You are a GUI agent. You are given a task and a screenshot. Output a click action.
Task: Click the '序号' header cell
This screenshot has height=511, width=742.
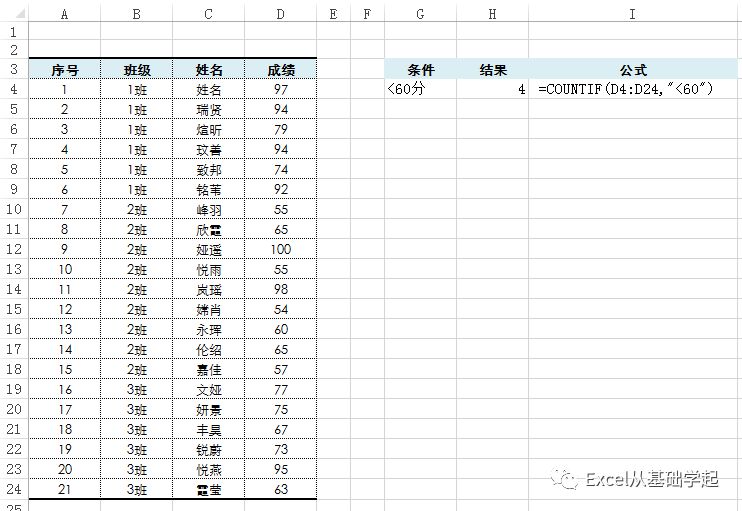(65, 70)
